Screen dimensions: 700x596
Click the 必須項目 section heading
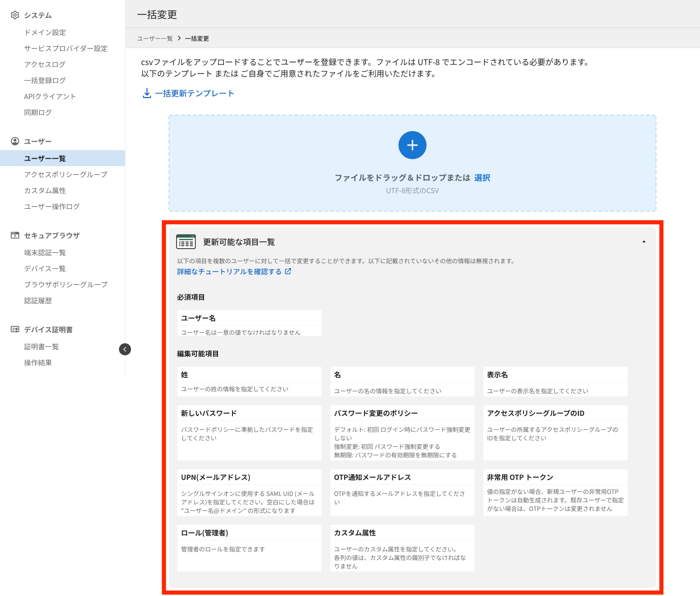191,297
